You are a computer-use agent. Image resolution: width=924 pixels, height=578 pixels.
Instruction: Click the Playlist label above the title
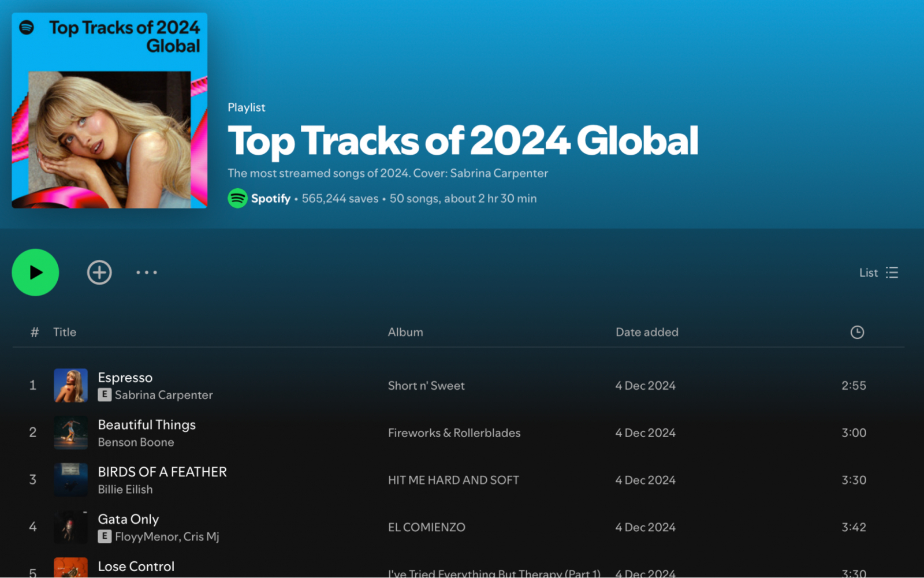tap(247, 107)
